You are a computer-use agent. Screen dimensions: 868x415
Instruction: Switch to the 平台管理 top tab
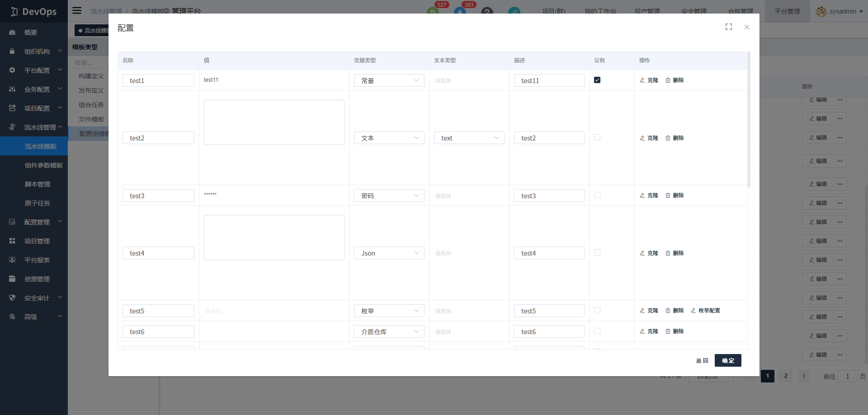click(x=787, y=11)
